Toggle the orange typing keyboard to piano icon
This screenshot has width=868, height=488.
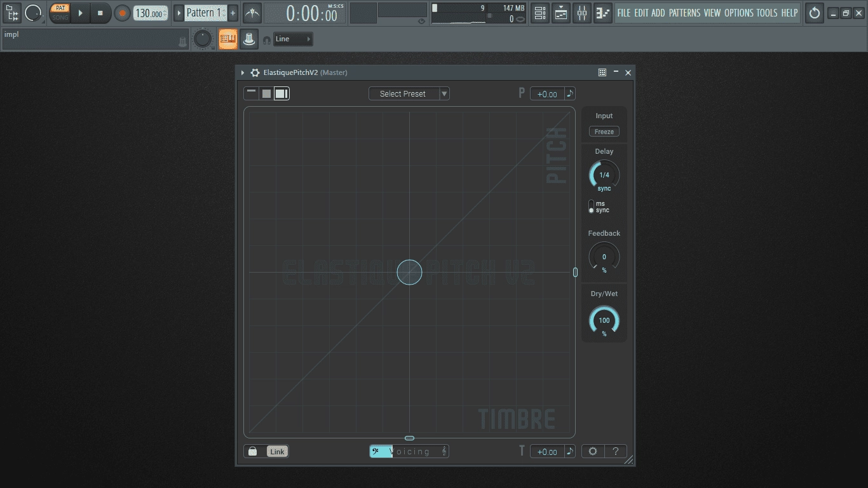(228, 39)
